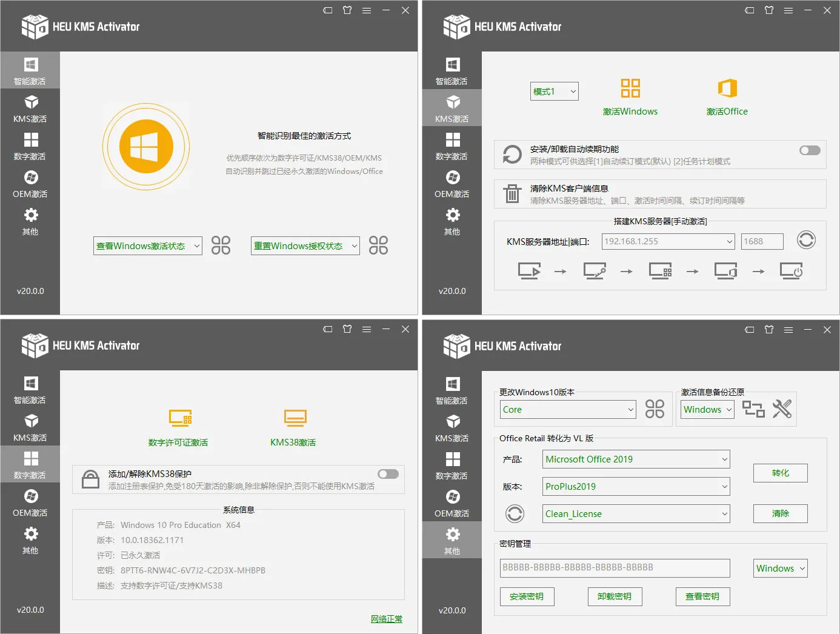Image resolution: width=840 pixels, height=634 pixels.
Task: Click the 1688 port input field
Action: click(762, 241)
